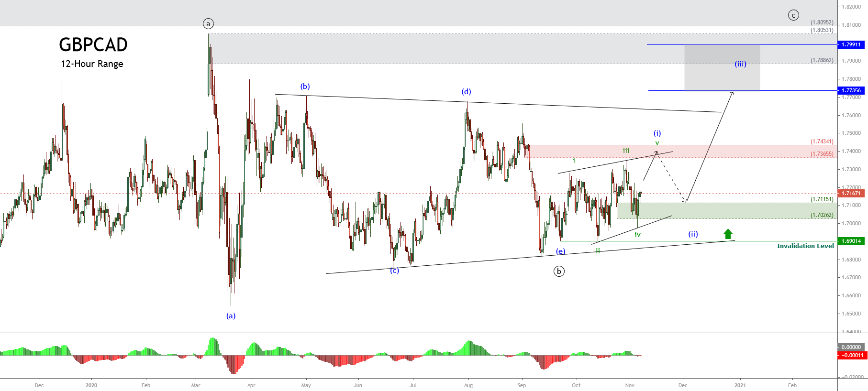Click the blue (i) wave label
Screen dimensions: 868x391
[x=657, y=133]
